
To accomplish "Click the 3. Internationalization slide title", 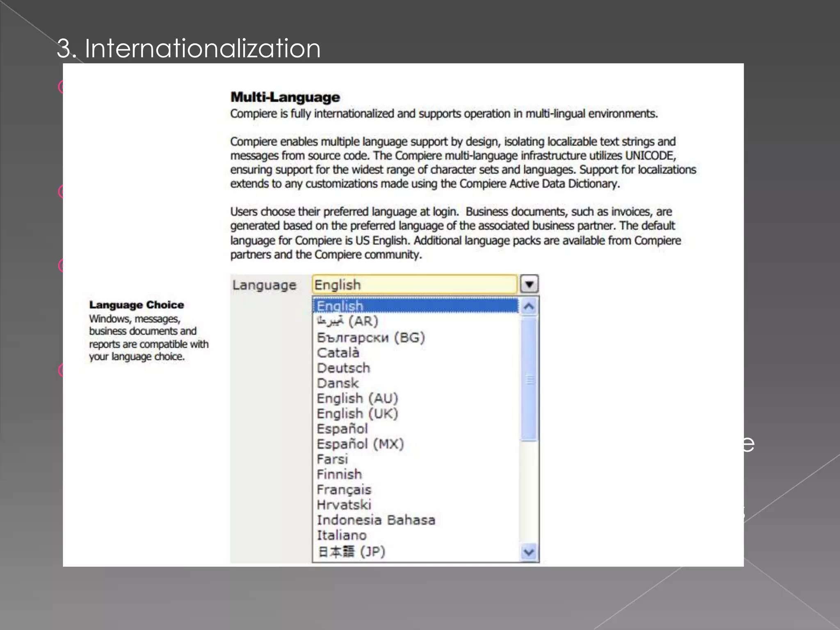I will click(189, 48).
